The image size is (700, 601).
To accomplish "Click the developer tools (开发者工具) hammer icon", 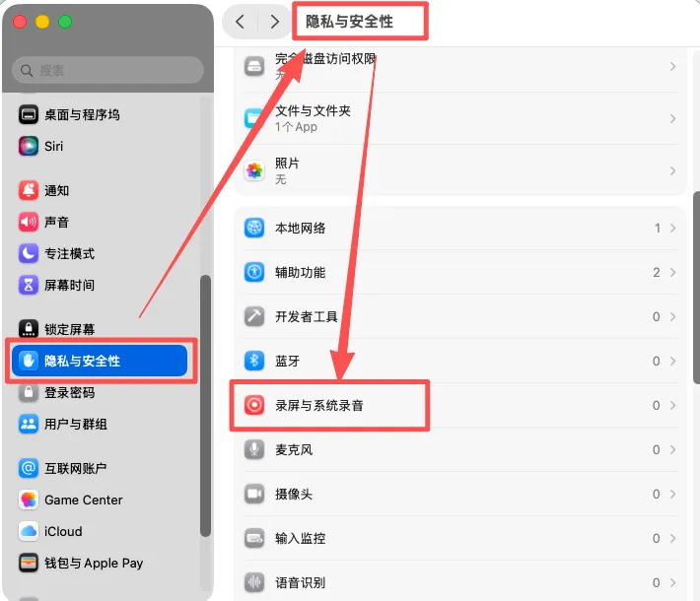I will click(x=254, y=316).
